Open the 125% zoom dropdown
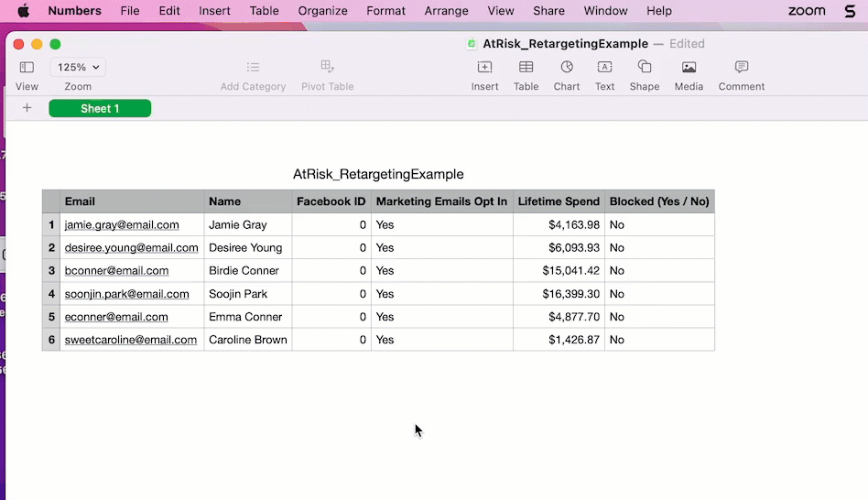Viewport: 868px width, 500px height. (78, 67)
